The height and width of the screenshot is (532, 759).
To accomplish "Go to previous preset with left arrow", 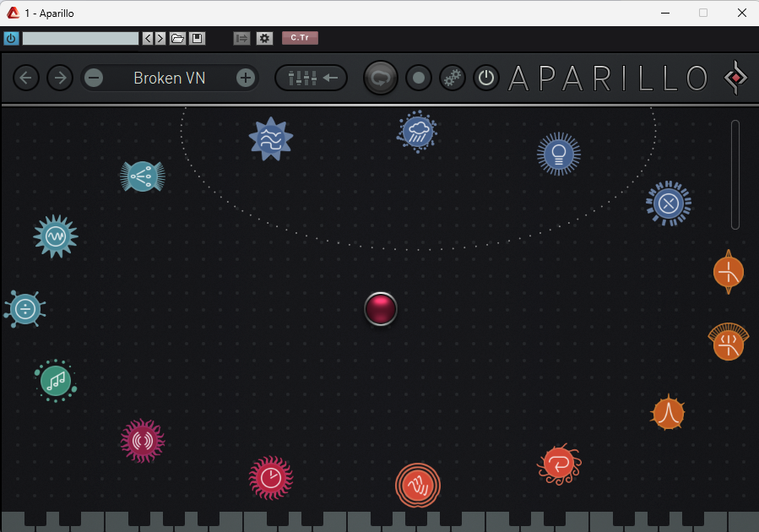I will 26,78.
